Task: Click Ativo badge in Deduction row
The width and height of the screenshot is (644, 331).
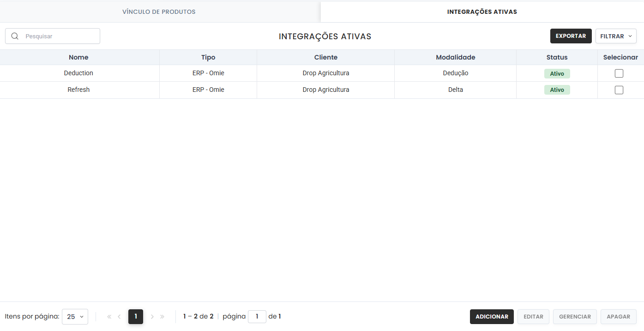Action: [x=557, y=73]
